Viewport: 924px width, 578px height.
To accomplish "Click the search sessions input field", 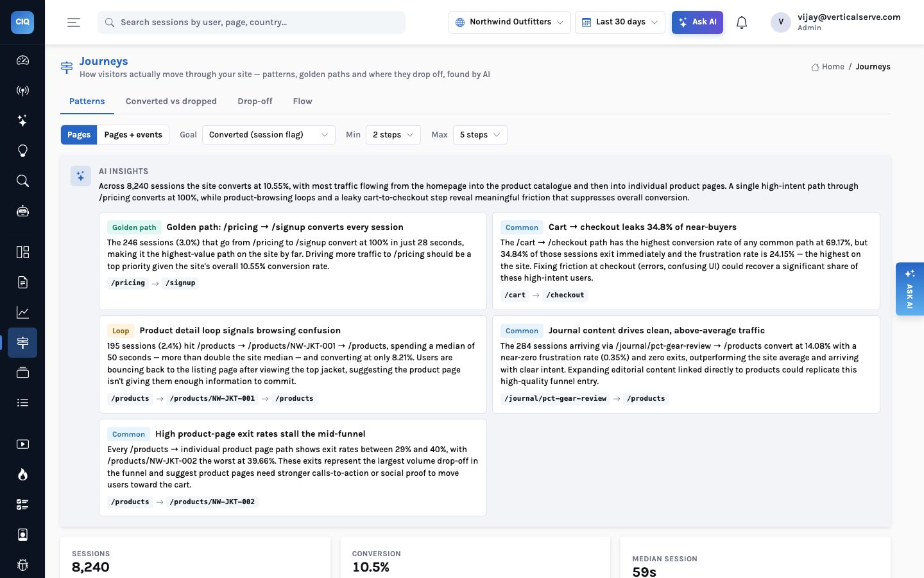I will click(x=252, y=22).
